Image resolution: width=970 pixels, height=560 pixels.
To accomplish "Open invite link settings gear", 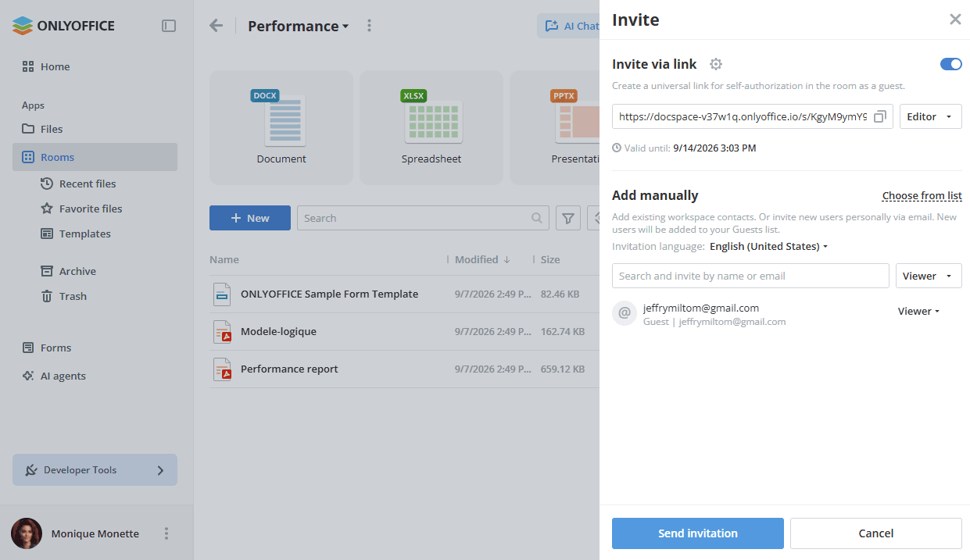I will (715, 64).
